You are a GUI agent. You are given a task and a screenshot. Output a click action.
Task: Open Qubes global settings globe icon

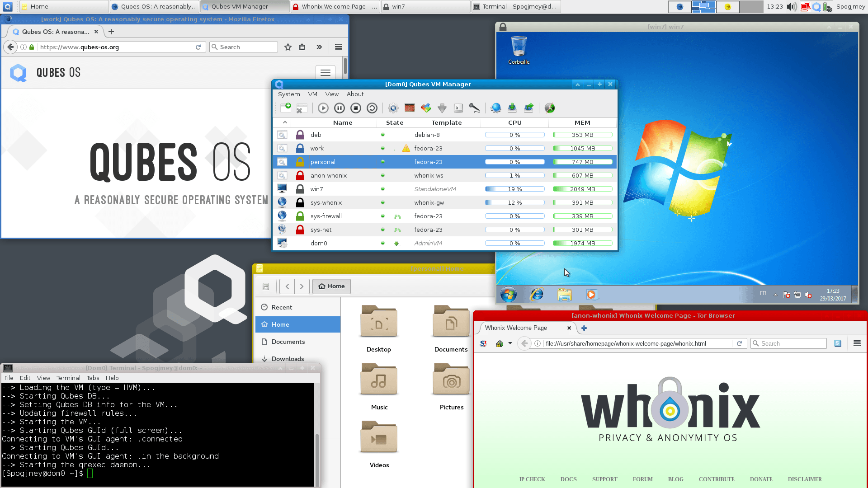tap(496, 108)
